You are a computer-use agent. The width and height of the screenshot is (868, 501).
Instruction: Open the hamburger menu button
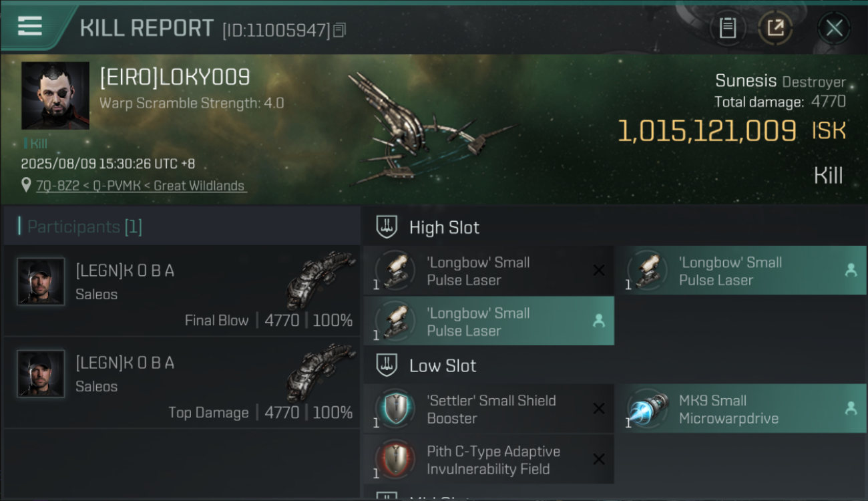[30, 27]
